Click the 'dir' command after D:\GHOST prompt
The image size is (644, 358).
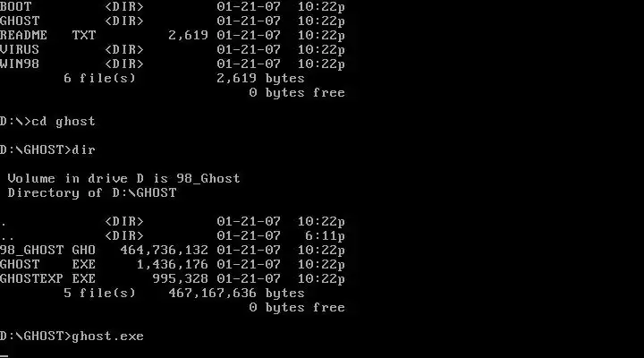point(84,150)
